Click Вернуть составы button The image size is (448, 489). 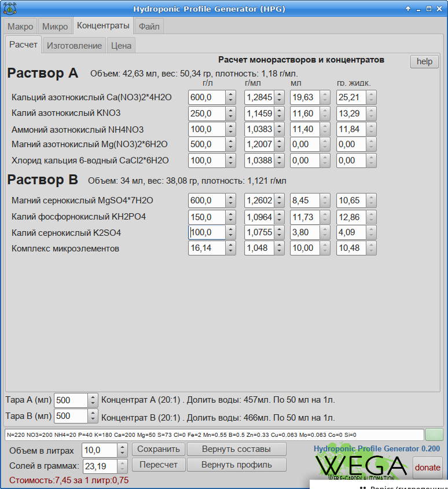tap(236, 449)
